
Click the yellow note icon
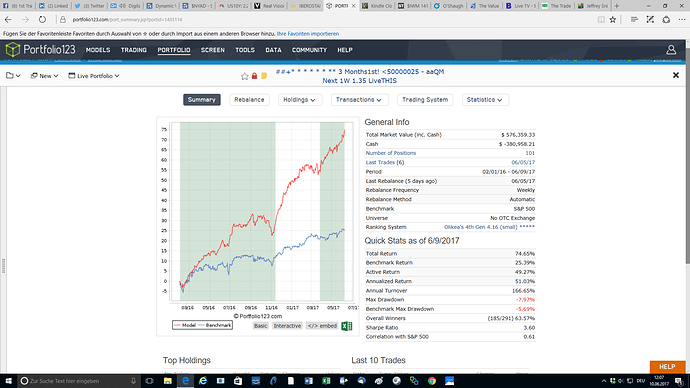(264, 76)
